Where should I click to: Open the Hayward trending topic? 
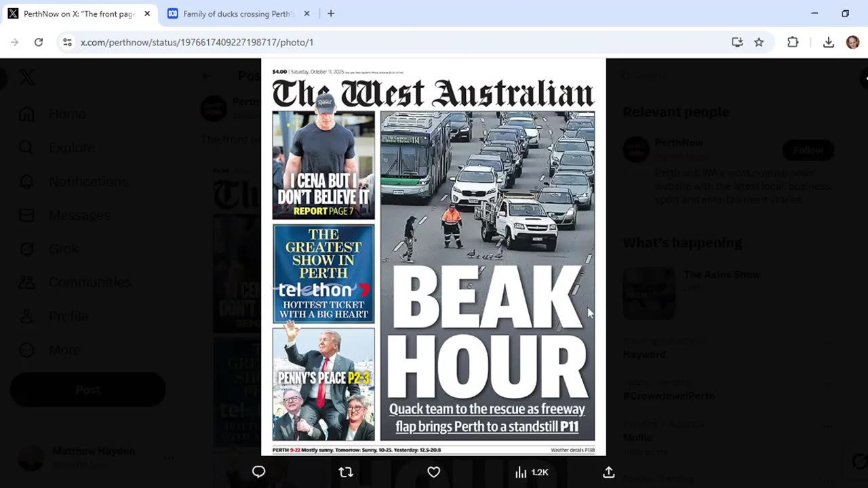point(644,354)
